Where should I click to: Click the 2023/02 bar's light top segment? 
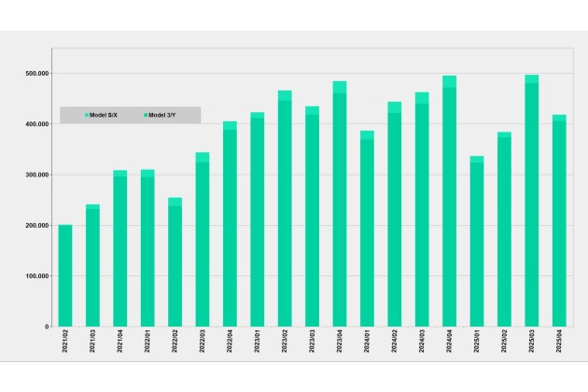[285, 95]
